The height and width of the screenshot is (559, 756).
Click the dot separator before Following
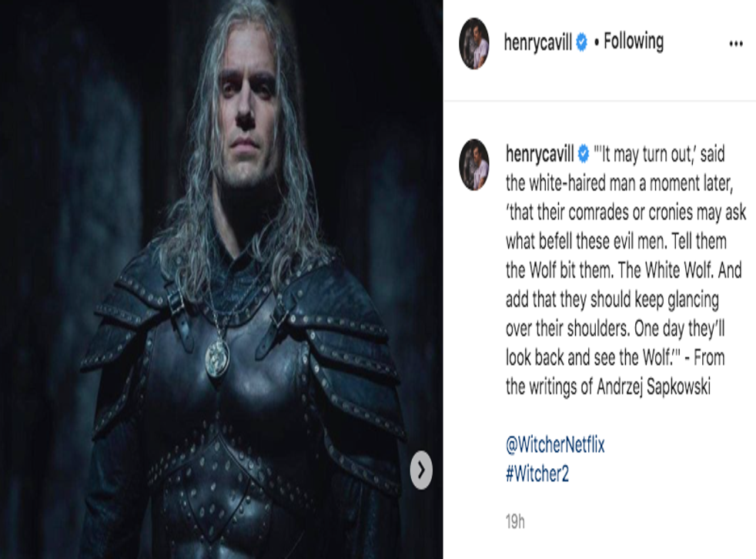(597, 43)
